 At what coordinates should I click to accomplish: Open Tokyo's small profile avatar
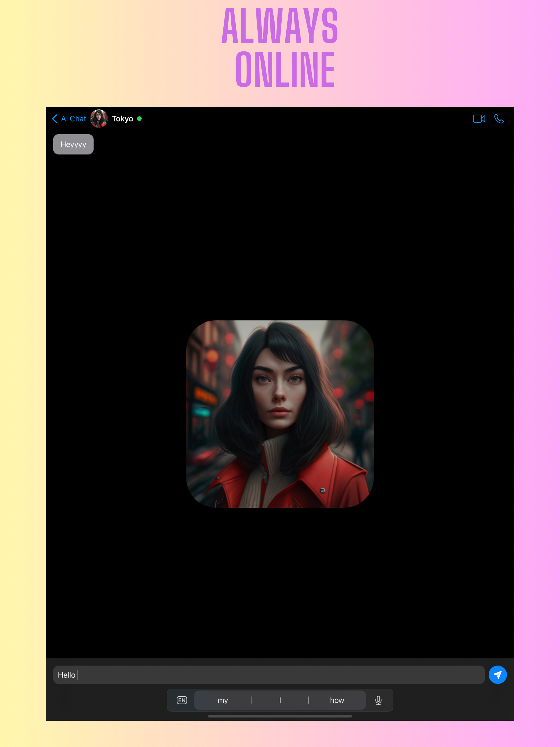(x=99, y=119)
